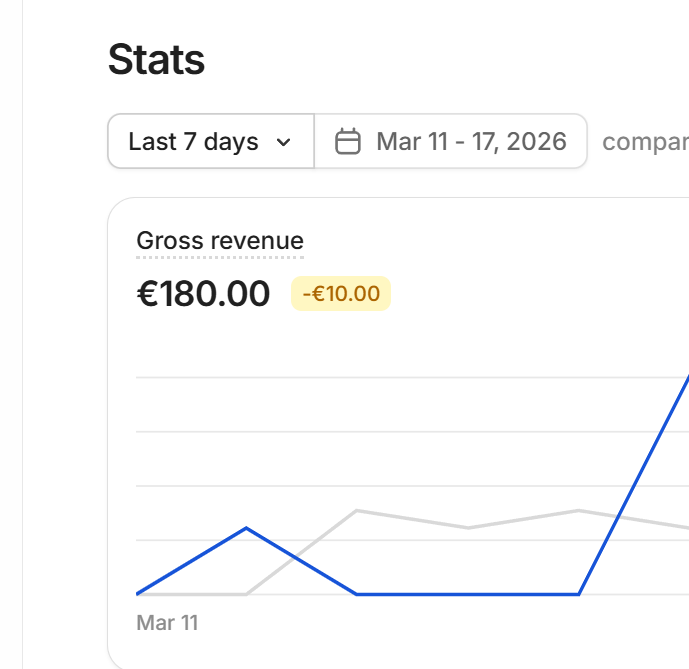Screen dimensions: 689x669
Task: Click the -€10.00 change badge
Action: click(341, 294)
